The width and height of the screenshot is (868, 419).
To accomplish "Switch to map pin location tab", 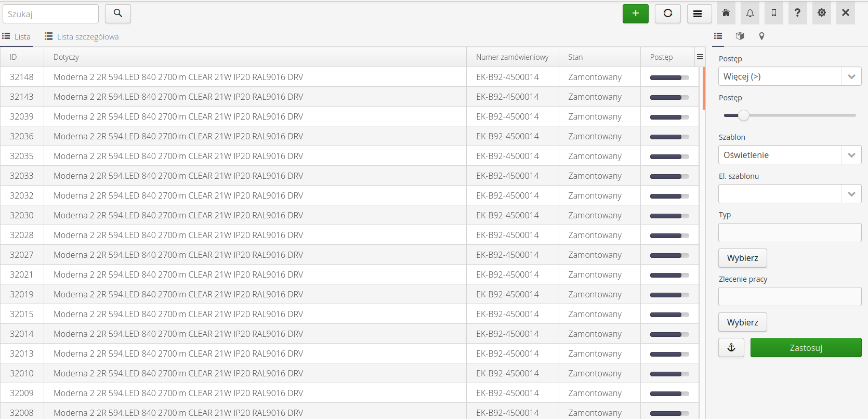I will click(761, 36).
